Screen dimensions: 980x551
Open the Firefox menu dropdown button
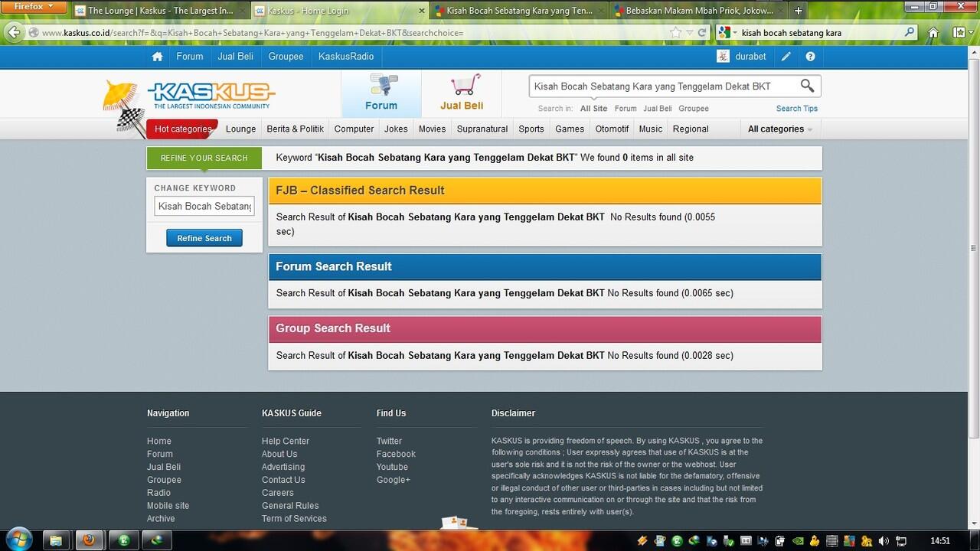34,7
